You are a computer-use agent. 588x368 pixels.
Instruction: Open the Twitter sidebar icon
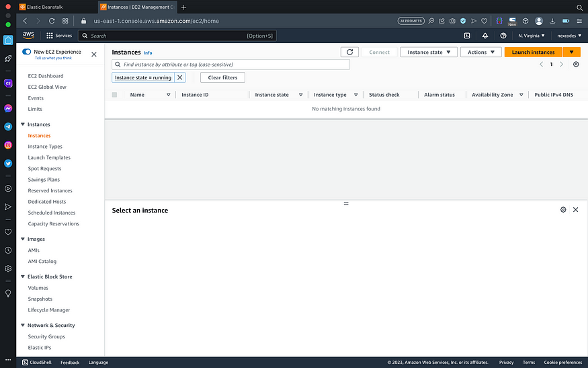coord(8,163)
